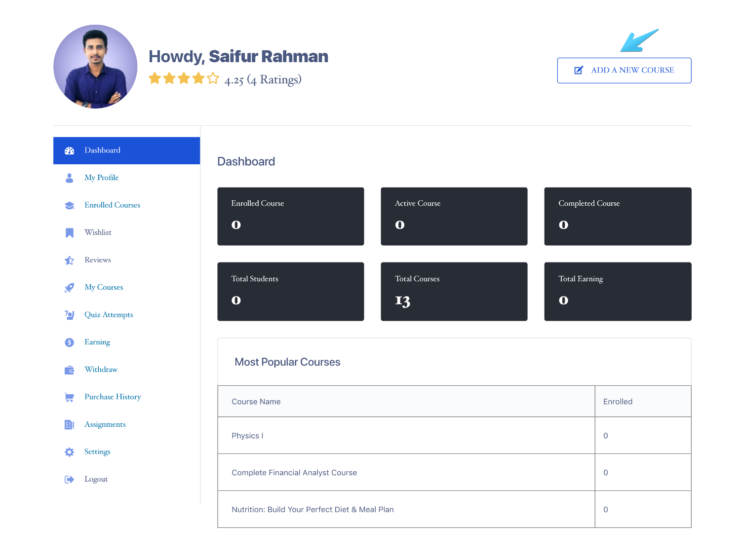Click the Howdy, Saifur Rahman greeting
The image size is (740, 560).
(x=238, y=57)
